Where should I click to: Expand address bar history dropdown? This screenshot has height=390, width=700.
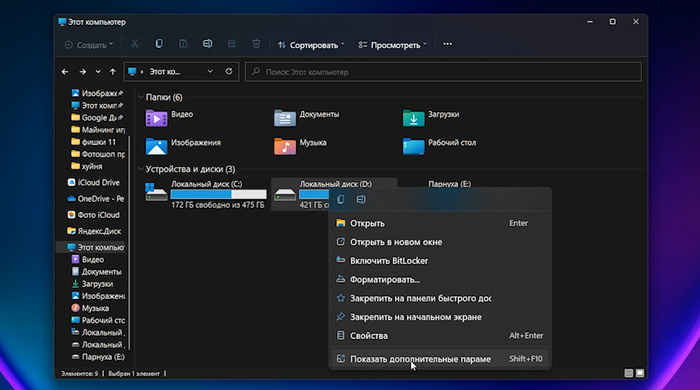point(210,71)
